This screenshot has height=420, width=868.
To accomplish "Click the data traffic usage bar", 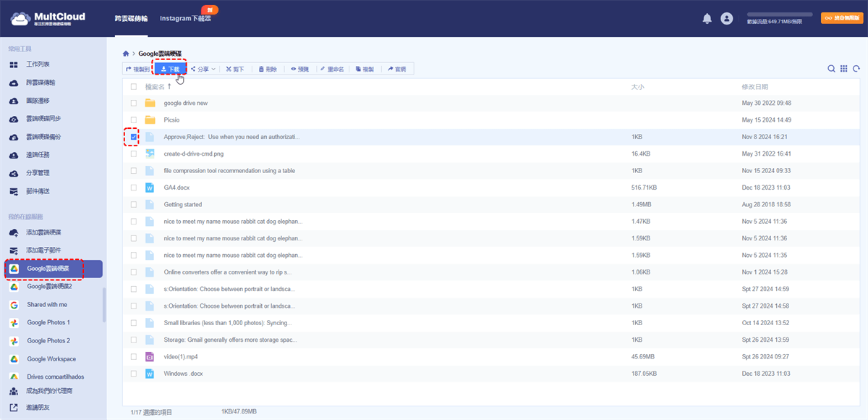I will click(778, 14).
